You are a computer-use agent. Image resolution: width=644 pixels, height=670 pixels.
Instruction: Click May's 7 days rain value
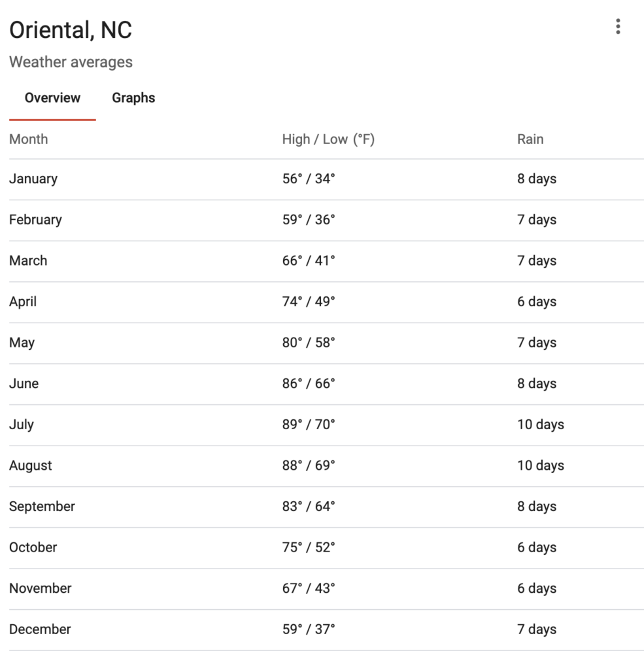pyautogui.click(x=536, y=343)
